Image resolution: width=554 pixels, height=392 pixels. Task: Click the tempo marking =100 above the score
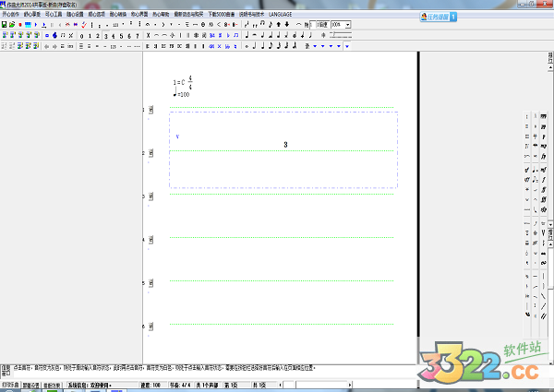click(x=182, y=93)
